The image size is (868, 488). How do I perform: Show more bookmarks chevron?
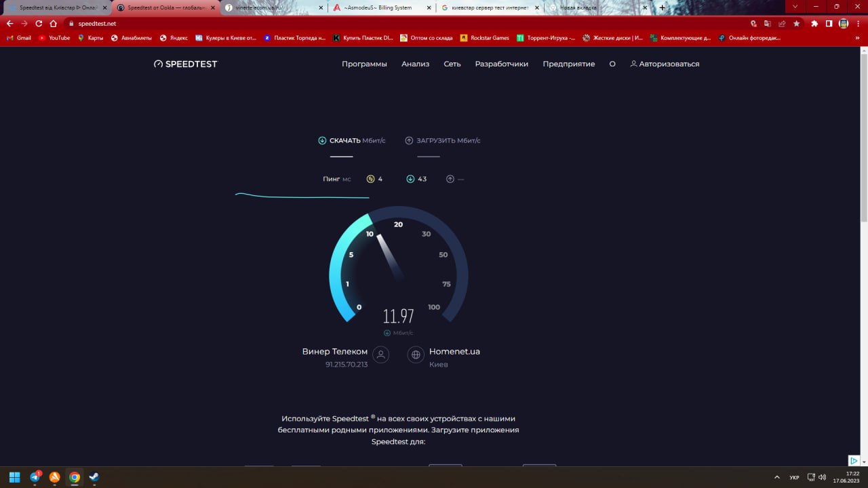coord(858,38)
